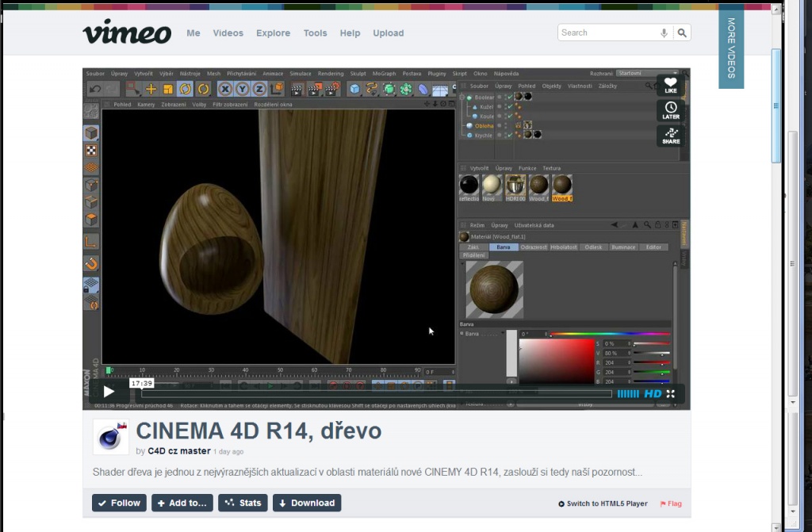Open the Me menu
This screenshot has width=812, height=532.
pos(193,33)
